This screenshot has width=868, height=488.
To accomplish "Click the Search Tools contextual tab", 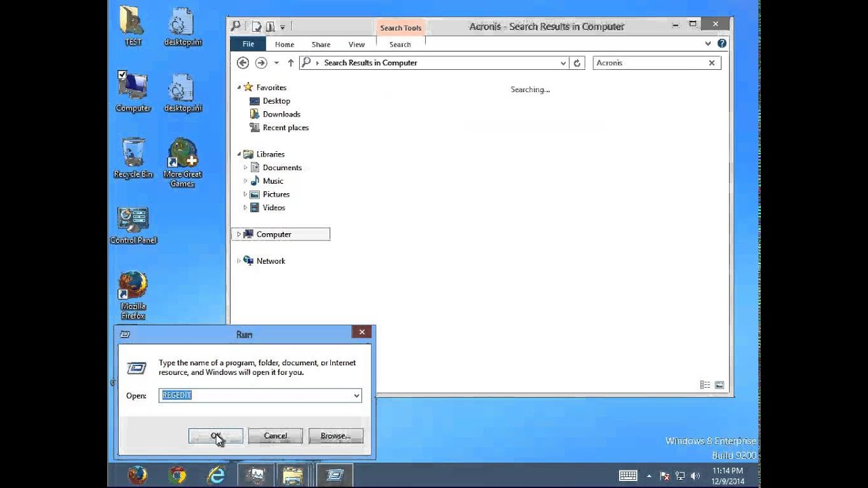I will [400, 28].
